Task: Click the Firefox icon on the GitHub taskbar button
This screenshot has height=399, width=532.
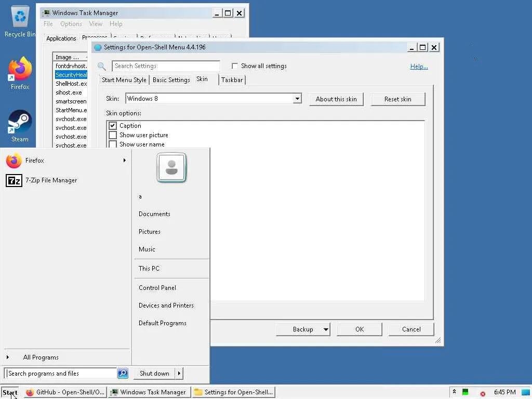Action: coord(30,392)
